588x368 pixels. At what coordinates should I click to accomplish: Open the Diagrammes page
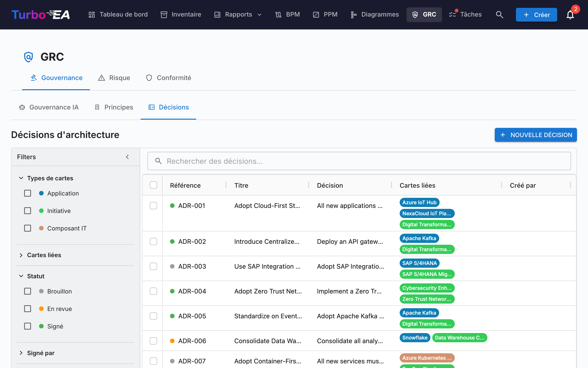click(374, 14)
